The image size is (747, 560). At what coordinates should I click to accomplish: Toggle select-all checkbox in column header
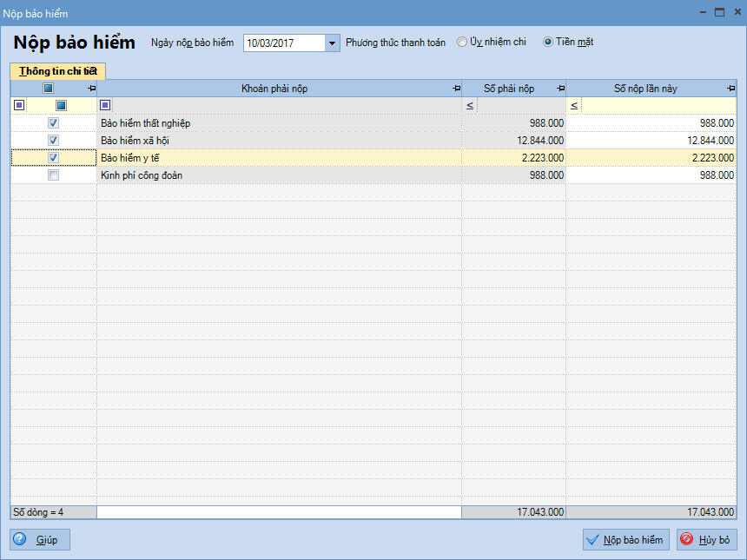49,89
